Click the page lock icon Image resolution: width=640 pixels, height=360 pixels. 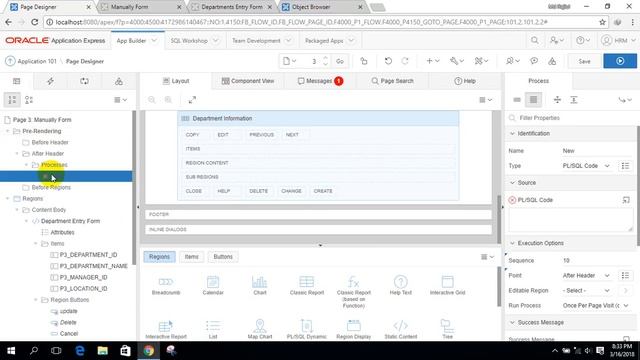pyautogui.click(x=364, y=61)
